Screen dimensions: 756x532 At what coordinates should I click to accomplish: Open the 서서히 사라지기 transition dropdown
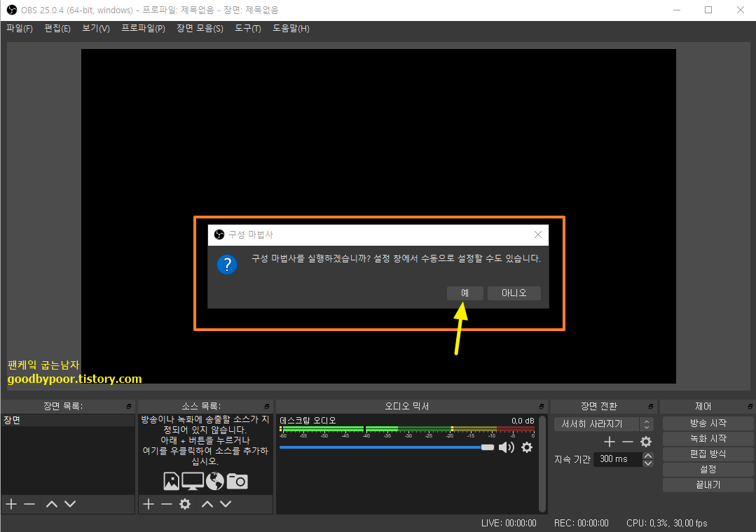pos(604,424)
